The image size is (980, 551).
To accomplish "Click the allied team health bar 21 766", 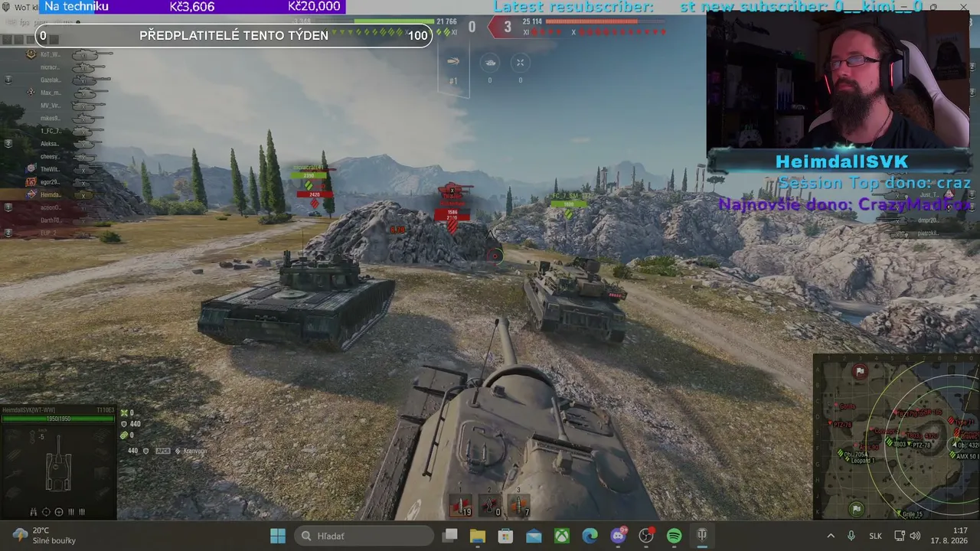I will 395,21.
